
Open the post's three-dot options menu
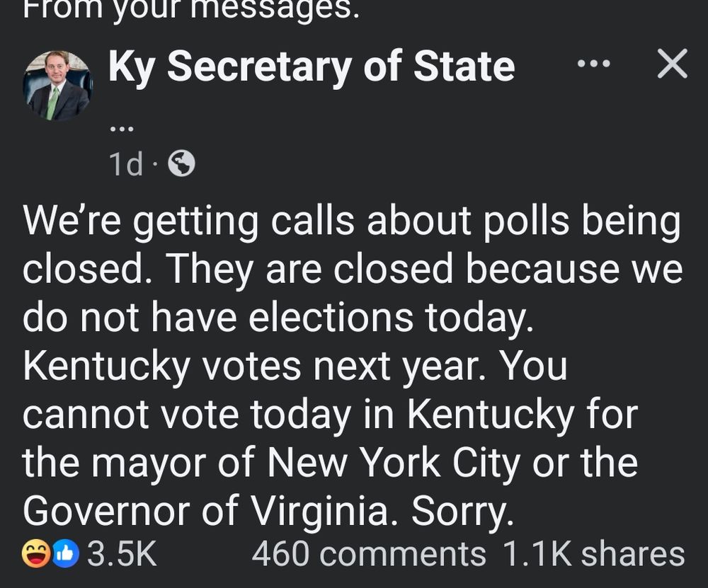(593, 65)
